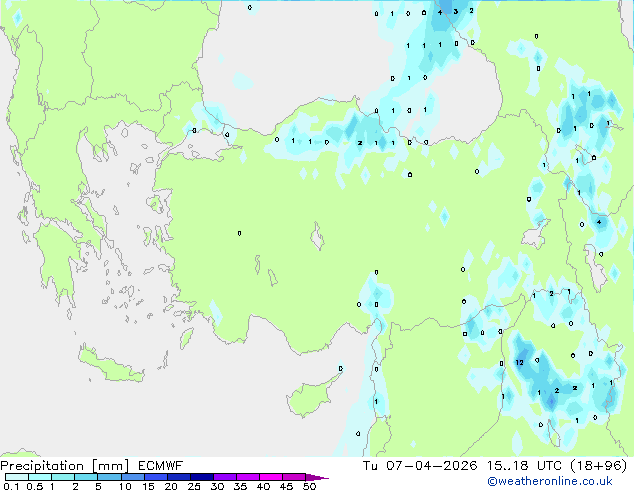The height and width of the screenshot is (490, 634).
Task: Click the 25–30 mm navy legend box
Action: click(x=201, y=477)
